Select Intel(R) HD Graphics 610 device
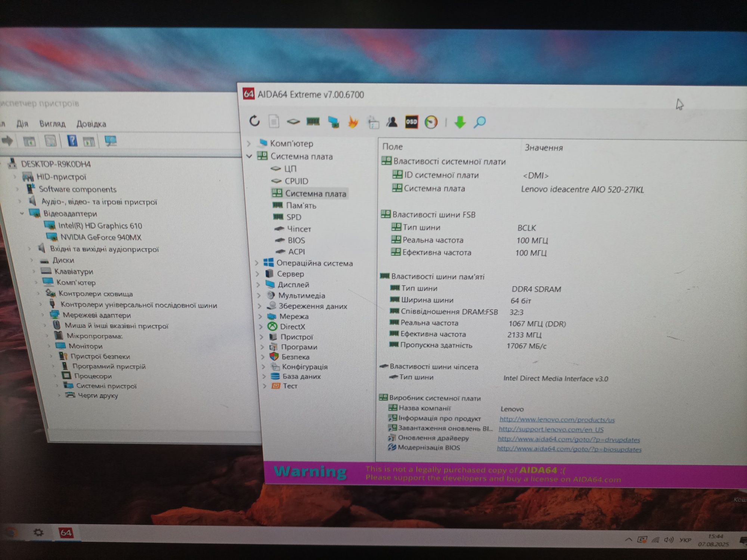Screen dimensions: 747x560 click(100, 225)
